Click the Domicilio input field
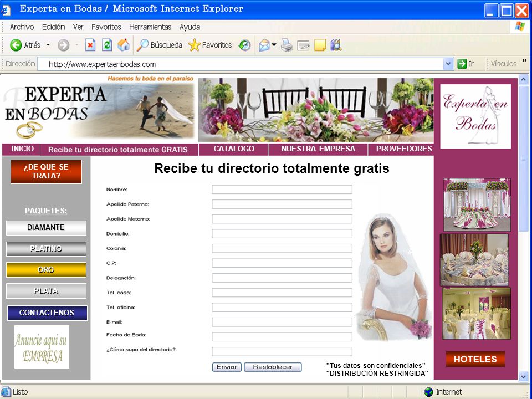Viewport: 532px width, 399px height. pyautogui.click(x=282, y=234)
